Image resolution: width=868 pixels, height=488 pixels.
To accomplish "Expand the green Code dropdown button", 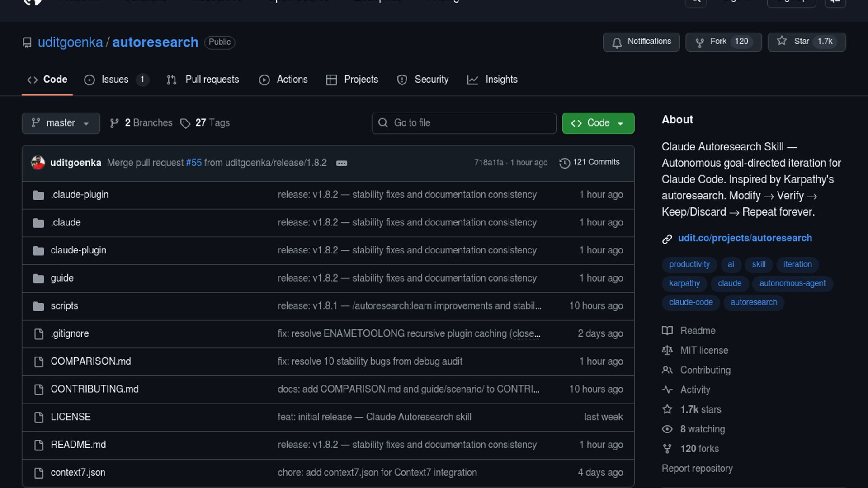I will point(598,123).
